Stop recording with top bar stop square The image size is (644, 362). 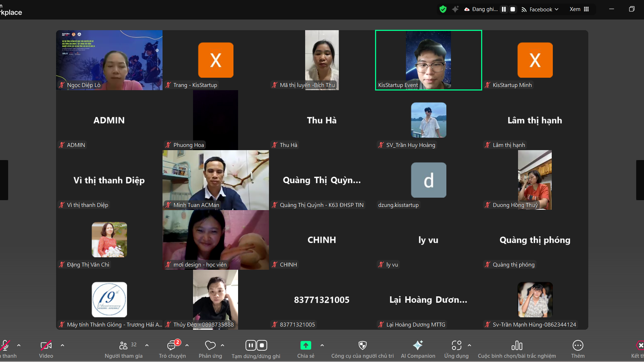[x=513, y=9]
